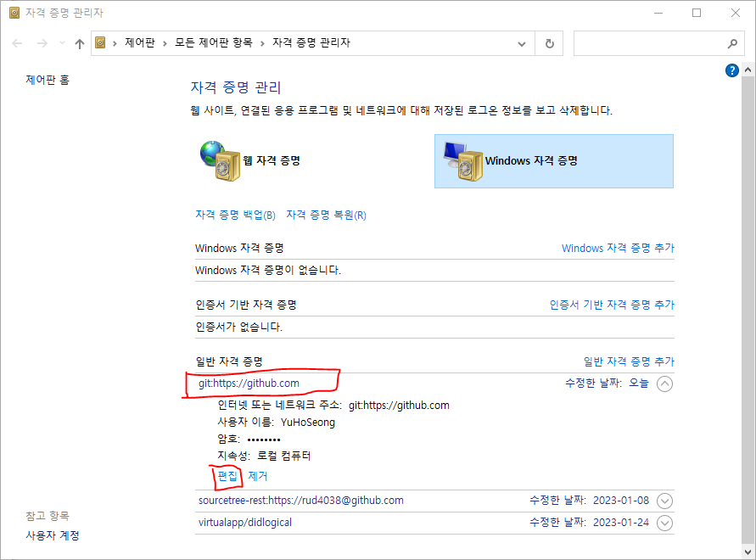The height and width of the screenshot is (560, 756).
Task: Select the virtualapp/didlogical credential entry
Action: click(x=245, y=523)
